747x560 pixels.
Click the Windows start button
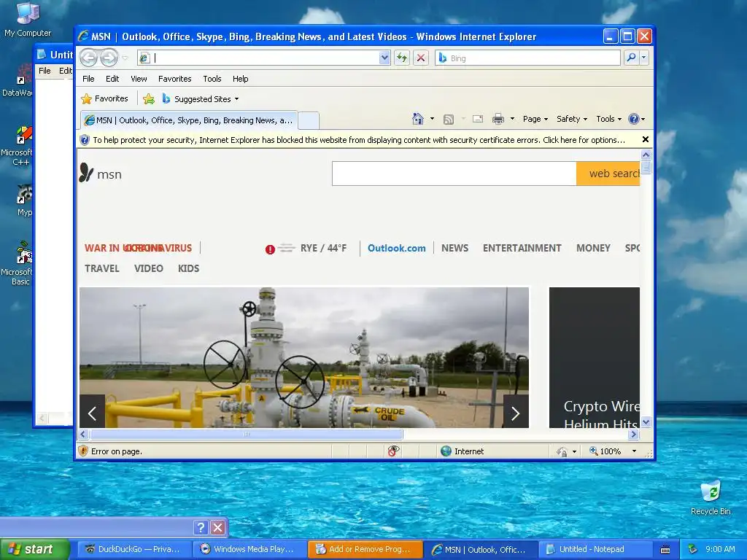point(34,550)
